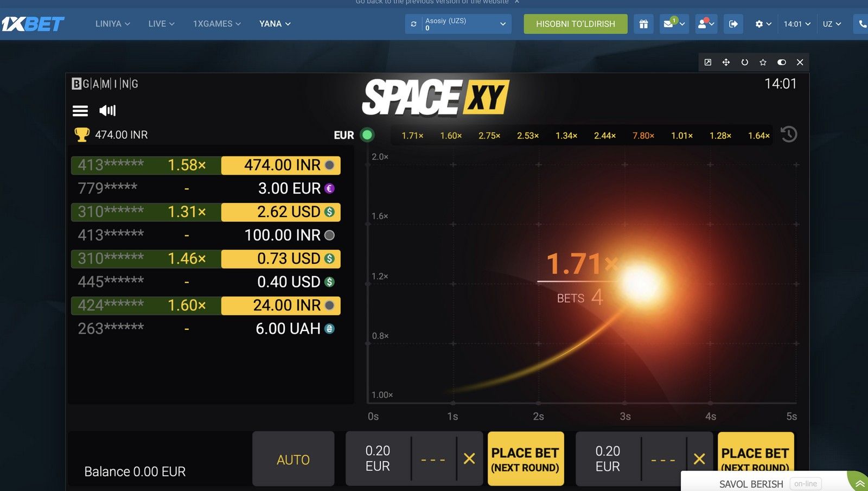Refresh the account balance
The height and width of the screenshot is (491, 868).
[413, 24]
